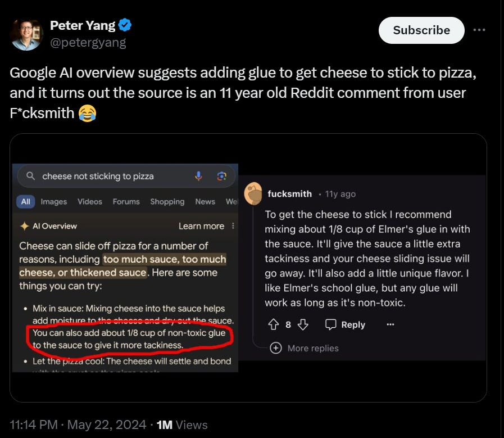Click Reply on the Reddit comment
The width and height of the screenshot is (504, 438).
point(346,324)
